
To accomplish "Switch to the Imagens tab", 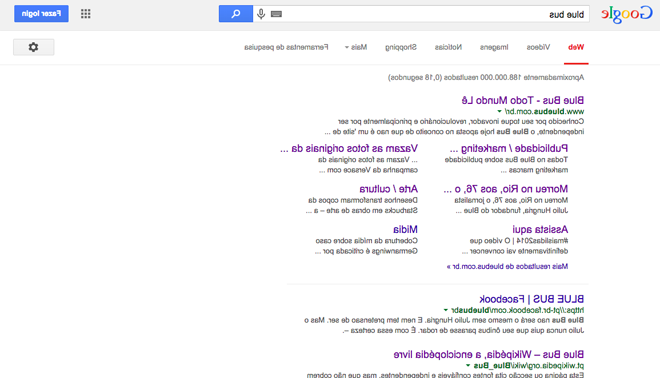I will [x=494, y=47].
